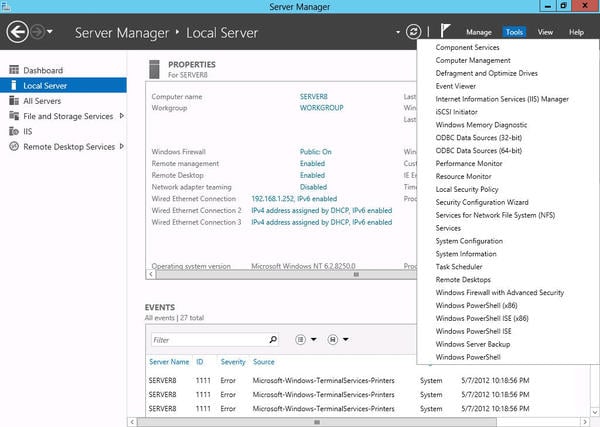
Task: Select Defragment and Optimize Drives
Action: pos(486,73)
